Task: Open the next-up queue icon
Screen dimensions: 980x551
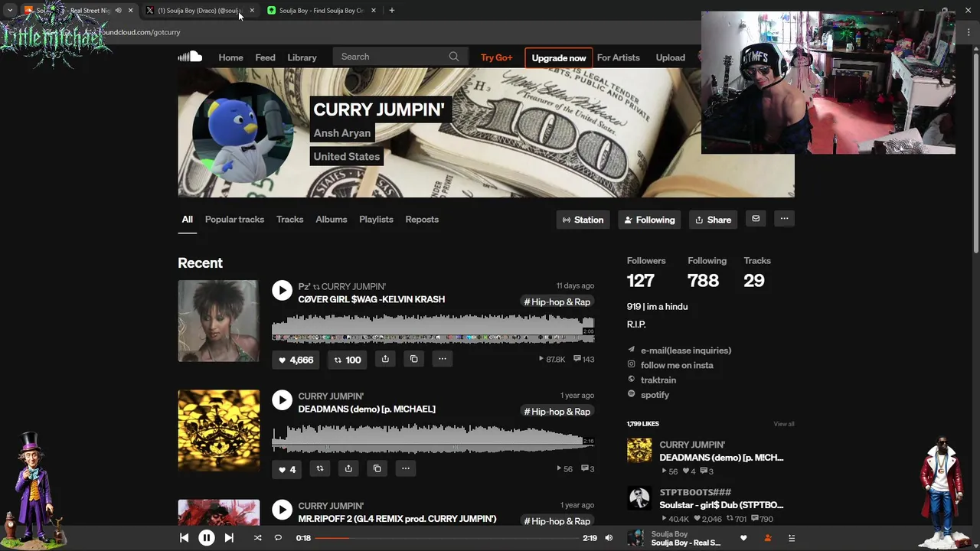Action: click(x=792, y=538)
